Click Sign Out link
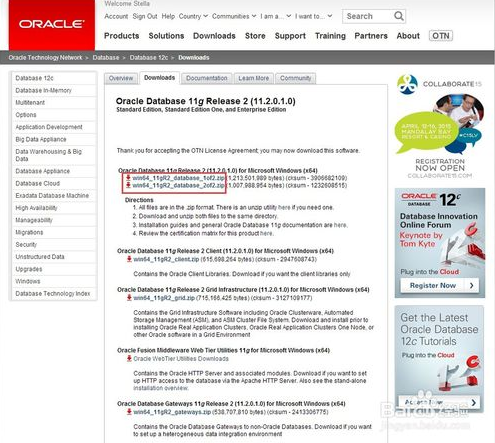 click(x=145, y=16)
